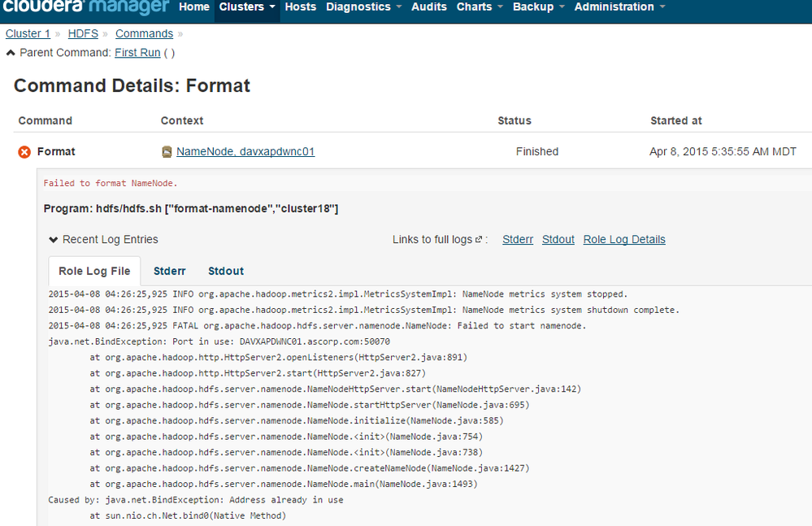
Task: Collapse the Recent Log Entries section
Action: coord(54,240)
